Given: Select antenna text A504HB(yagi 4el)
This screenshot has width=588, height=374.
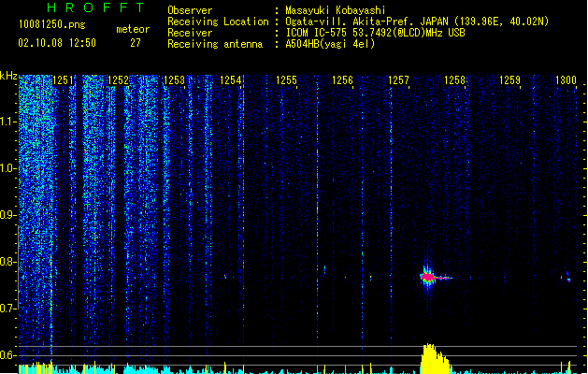Looking at the screenshot, I should pos(330,44).
